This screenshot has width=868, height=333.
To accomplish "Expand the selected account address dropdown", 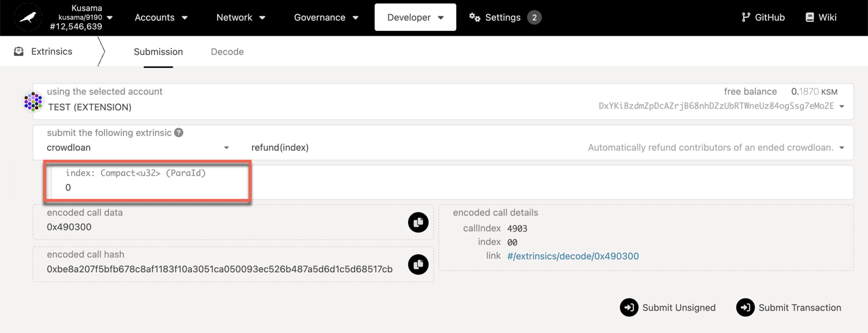I will (x=841, y=107).
